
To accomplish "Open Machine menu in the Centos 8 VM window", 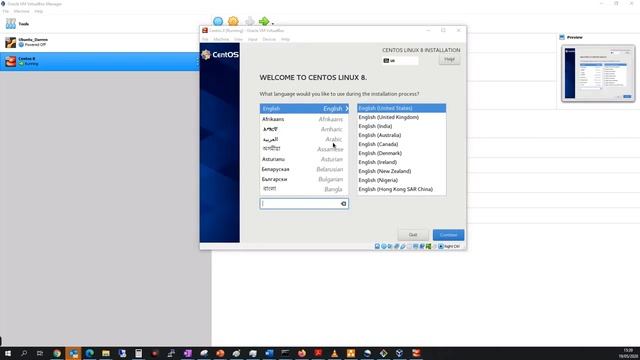I will 221,39.
